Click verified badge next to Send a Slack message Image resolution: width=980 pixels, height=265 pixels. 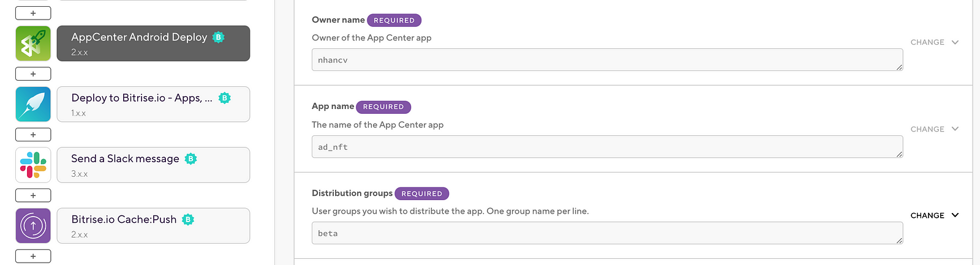point(191,159)
